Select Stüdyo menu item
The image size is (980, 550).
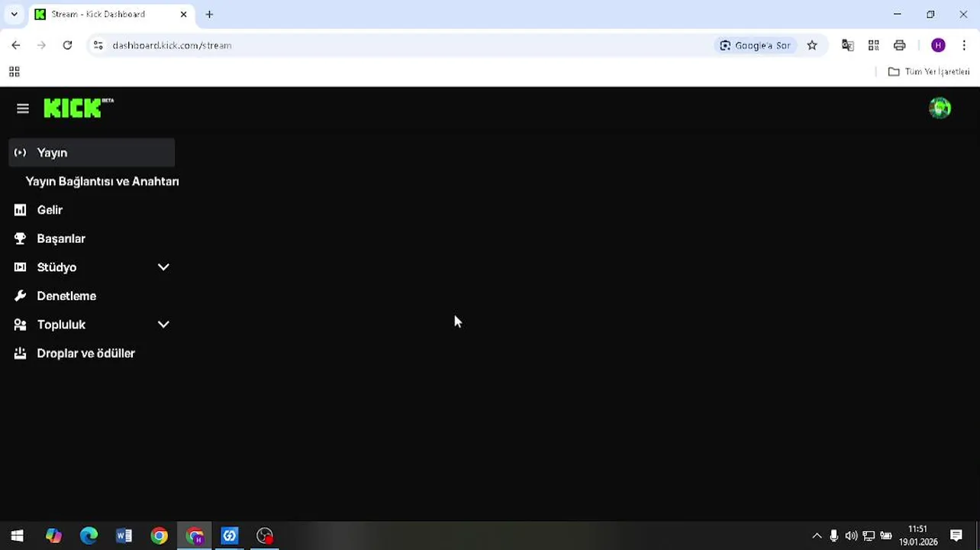point(56,267)
